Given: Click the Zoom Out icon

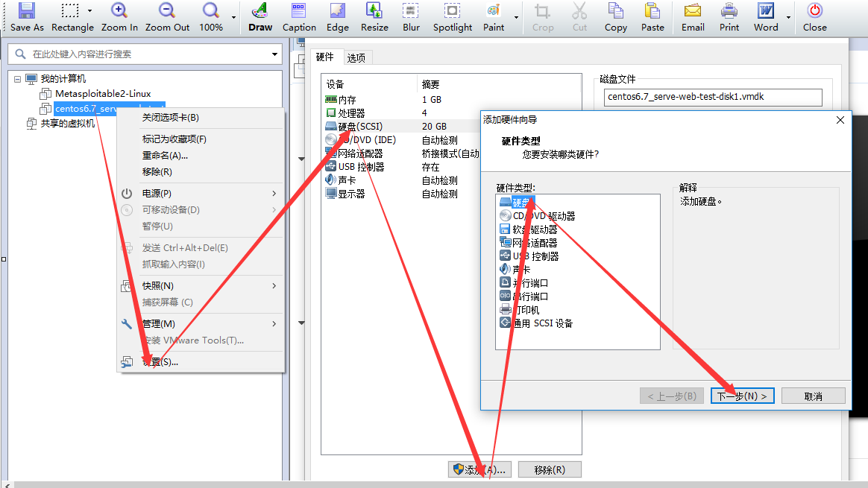Looking at the screenshot, I should click(x=167, y=17).
